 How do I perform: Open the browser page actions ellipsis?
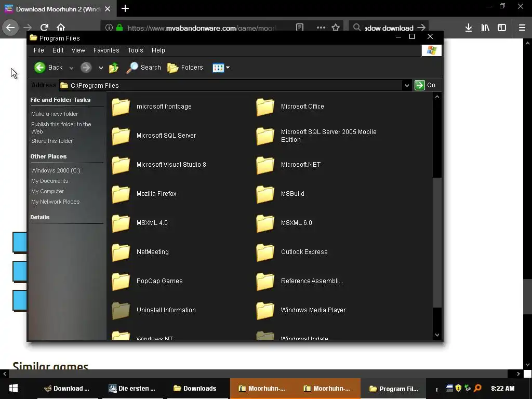[x=321, y=28]
